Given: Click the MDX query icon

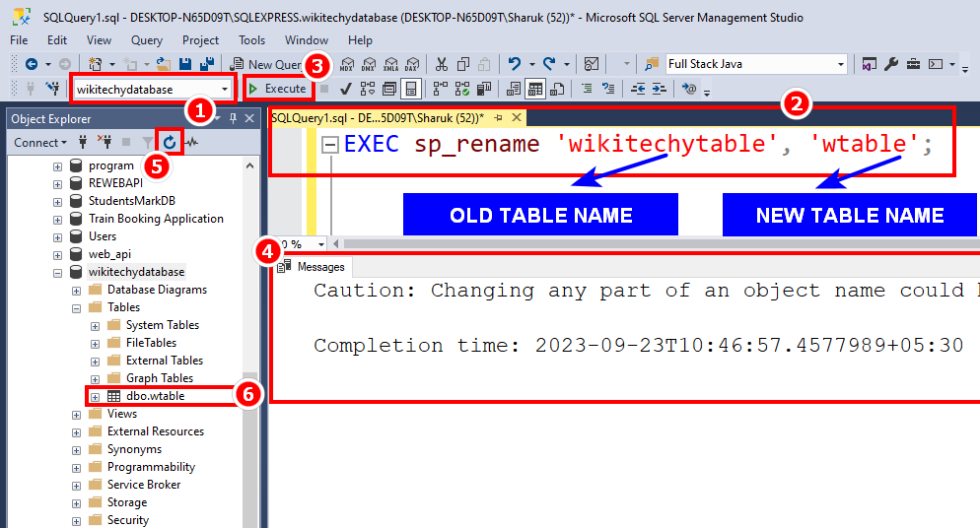Looking at the screenshot, I should point(346,64).
